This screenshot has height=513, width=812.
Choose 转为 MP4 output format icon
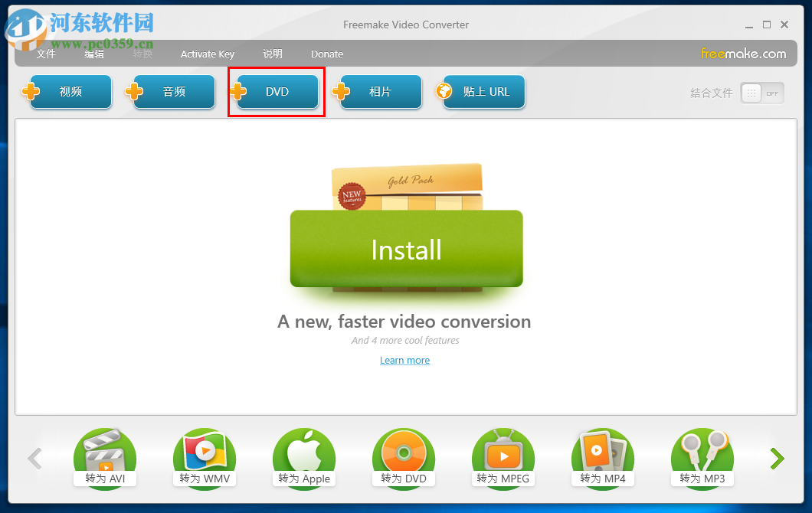tap(603, 459)
